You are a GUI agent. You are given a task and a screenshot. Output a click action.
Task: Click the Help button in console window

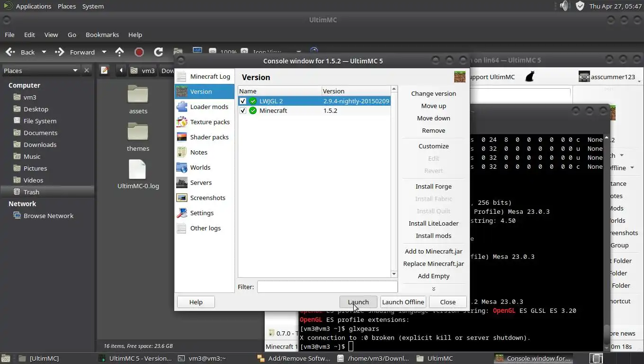(x=196, y=302)
